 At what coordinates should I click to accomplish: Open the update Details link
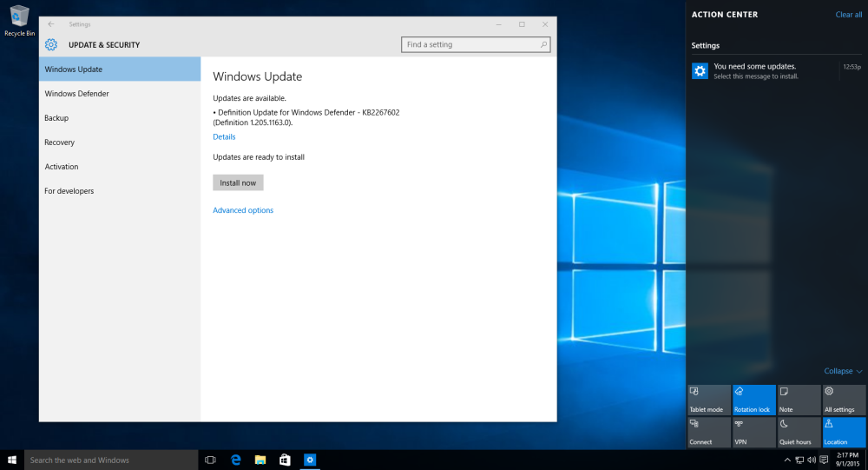pyautogui.click(x=224, y=137)
